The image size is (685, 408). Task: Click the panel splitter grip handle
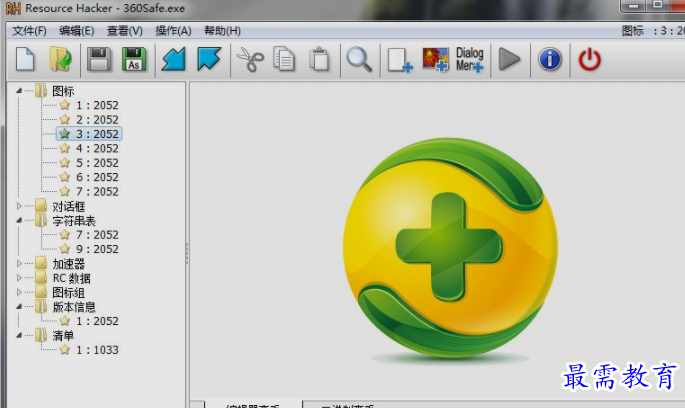pyautogui.click(x=187, y=253)
